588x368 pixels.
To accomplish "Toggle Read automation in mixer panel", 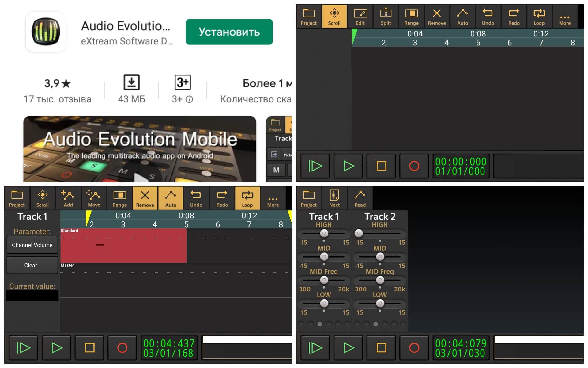I will 360,198.
